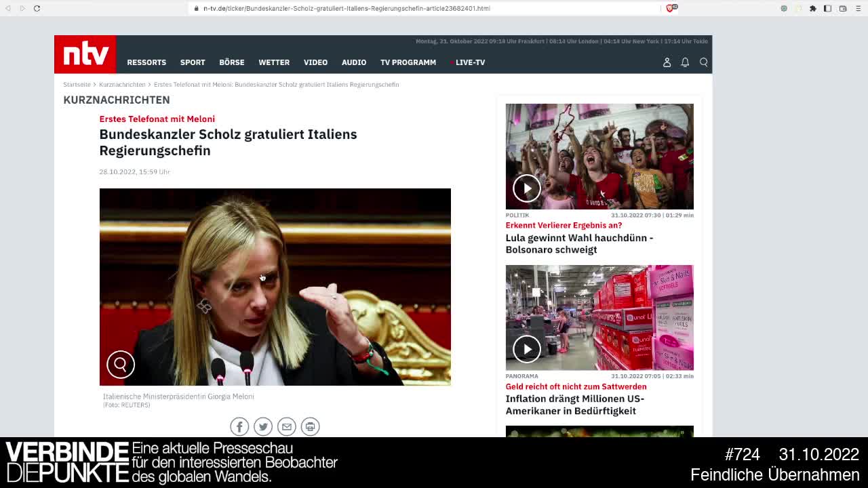Toggle the browser sidebar panel icon
Image resolution: width=868 pixels, height=488 pixels.
pos(827,8)
